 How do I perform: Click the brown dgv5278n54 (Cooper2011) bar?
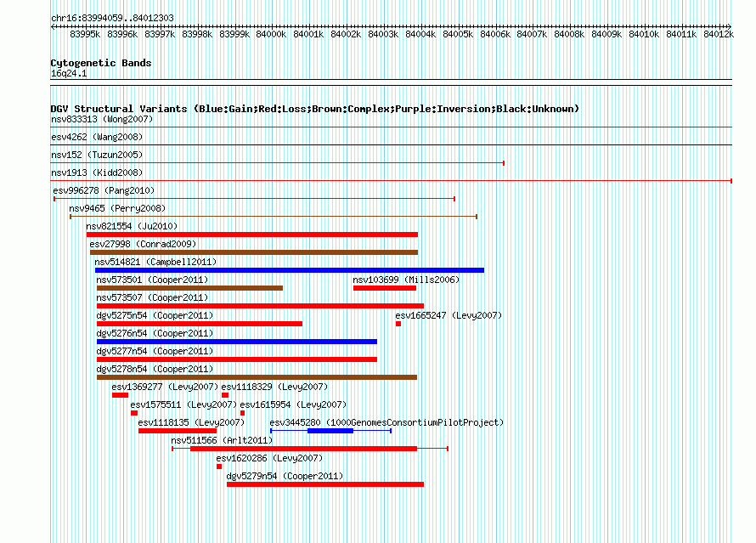(x=257, y=377)
